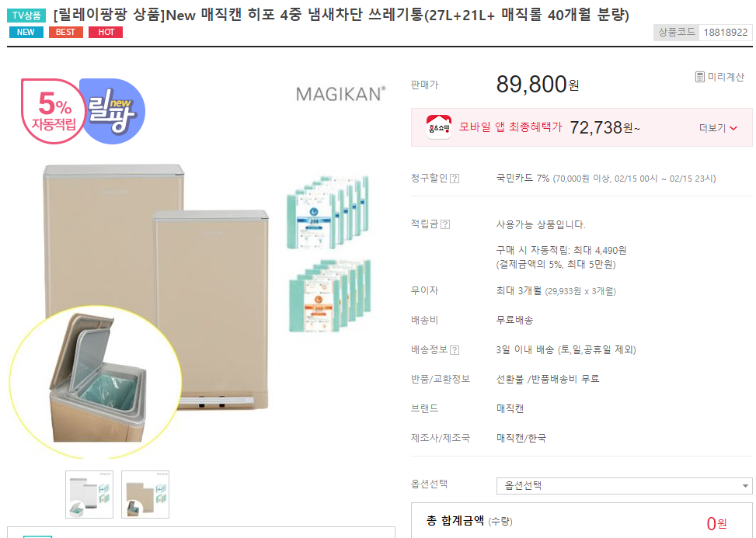Click the 배송정보 question mark help icon
756x538 pixels.
point(455,350)
